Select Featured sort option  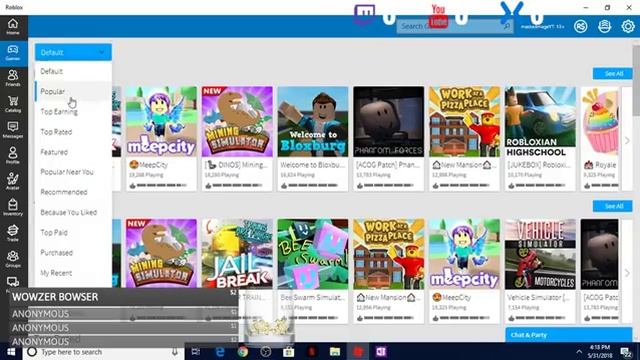[x=73, y=152]
